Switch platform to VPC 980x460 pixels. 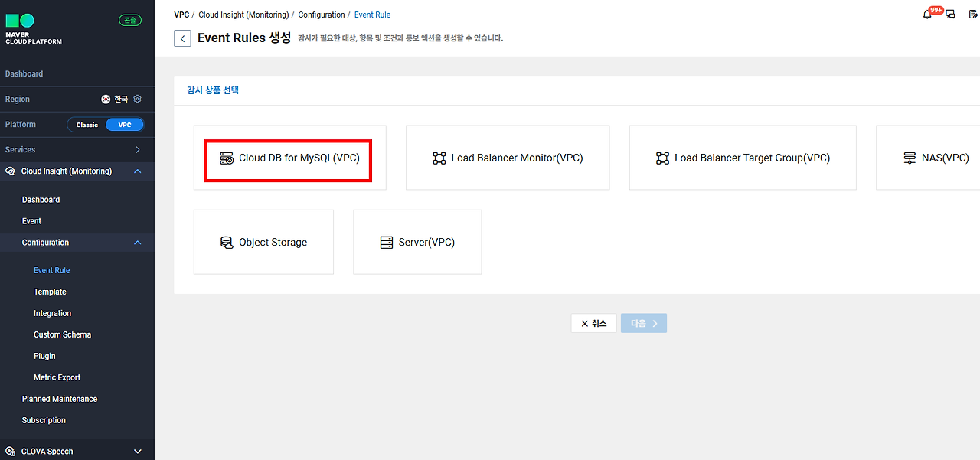coord(125,125)
